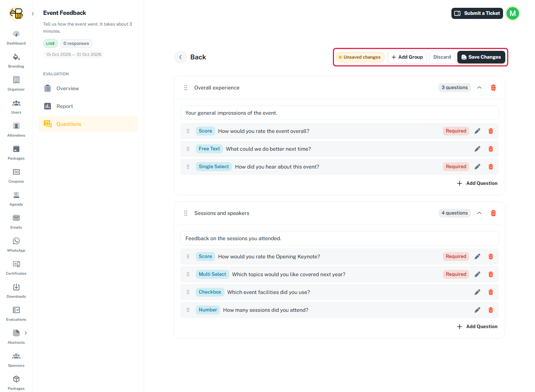Expand the Abstracts submenu arrow
The height and width of the screenshot is (392, 535).
(x=26, y=333)
